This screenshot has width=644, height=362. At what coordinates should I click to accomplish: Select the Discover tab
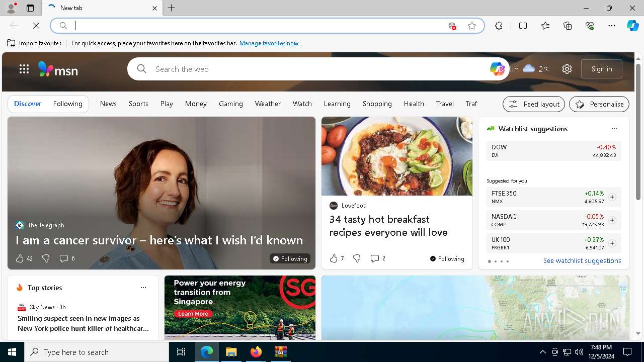pyautogui.click(x=28, y=104)
